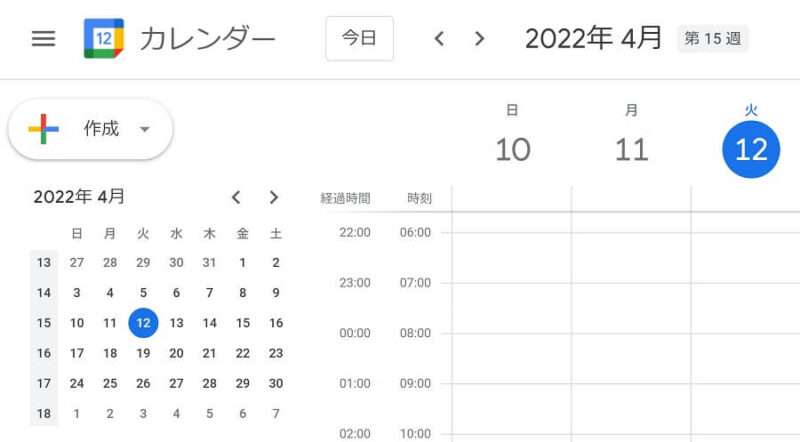Viewport: 800px width, 442px height.
Task: Click the 今日 button
Action: tap(359, 38)
